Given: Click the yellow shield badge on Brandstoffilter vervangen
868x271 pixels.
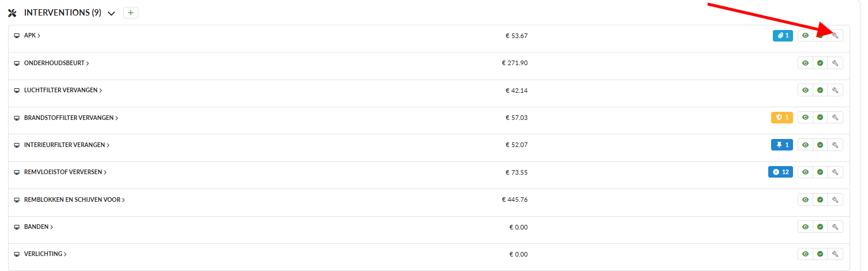Looking at the screenshot, I should coord(782,118).
